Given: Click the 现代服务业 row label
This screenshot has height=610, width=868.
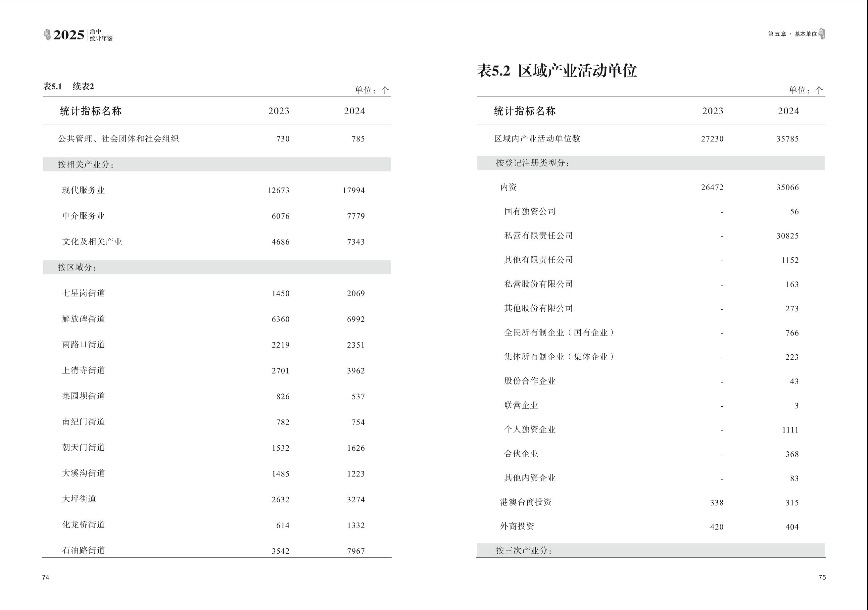Looking at the screenshot, I should pyautogui.click(x=83, y=190).
